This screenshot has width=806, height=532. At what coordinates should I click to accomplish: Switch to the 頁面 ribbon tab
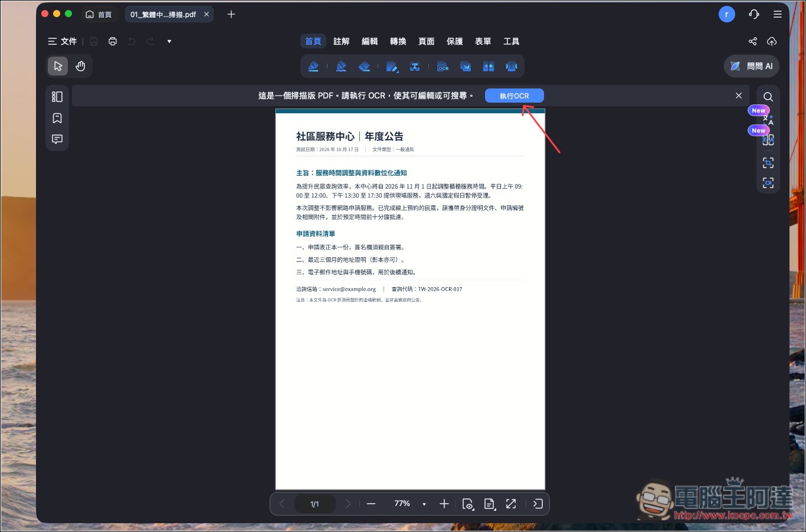(427, 41)
